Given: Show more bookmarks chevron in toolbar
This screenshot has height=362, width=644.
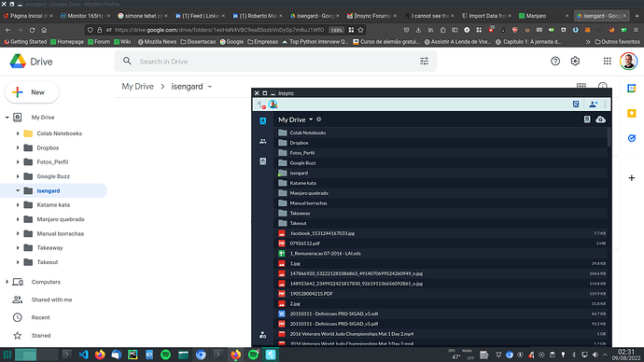Looking at the screenshot, I should pos(588,42).
